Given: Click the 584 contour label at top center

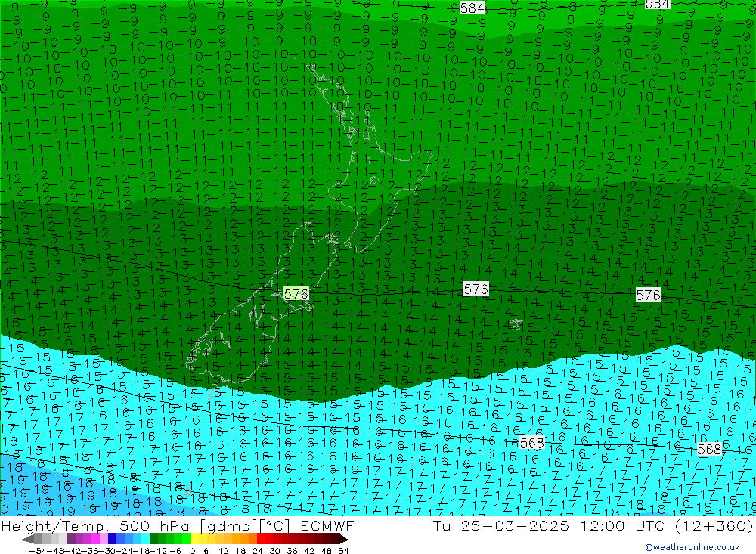Looking at the screenshot, I should point(472,8).
